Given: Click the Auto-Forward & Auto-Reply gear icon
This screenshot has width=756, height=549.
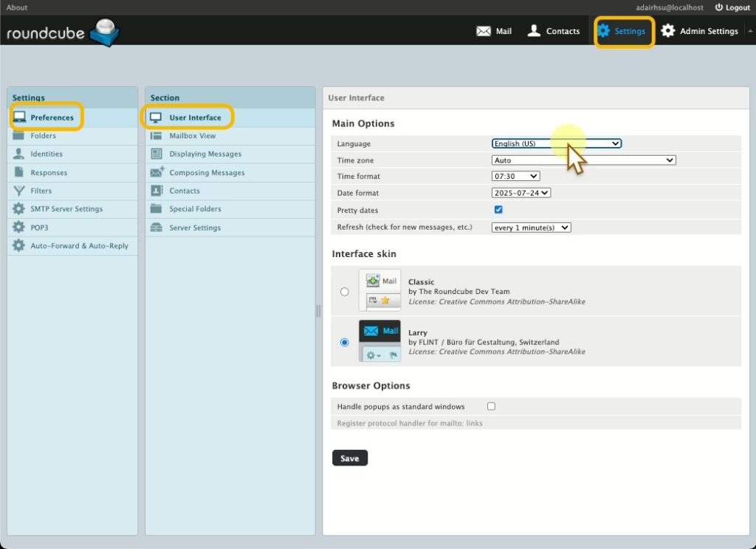Looking at the screenshot, I should (18, 245).
